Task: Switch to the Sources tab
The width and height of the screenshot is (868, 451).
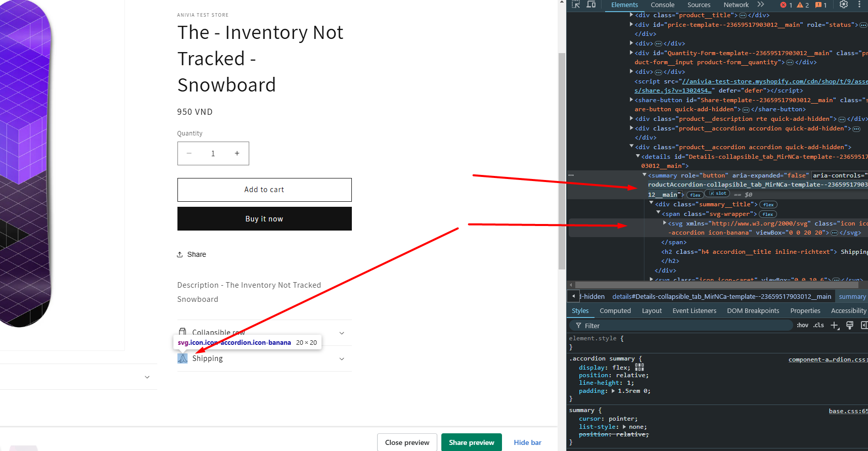Action: click(x=699, y=5)
